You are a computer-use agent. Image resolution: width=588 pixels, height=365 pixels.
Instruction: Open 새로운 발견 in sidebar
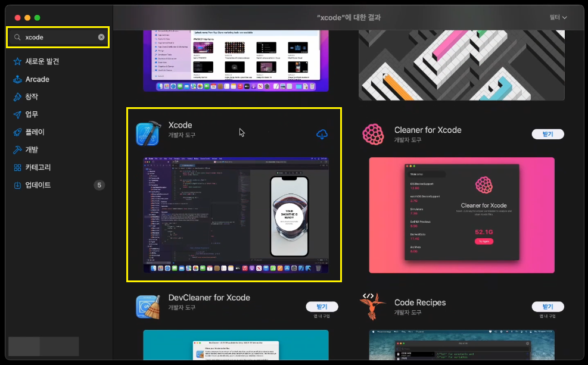42,61
